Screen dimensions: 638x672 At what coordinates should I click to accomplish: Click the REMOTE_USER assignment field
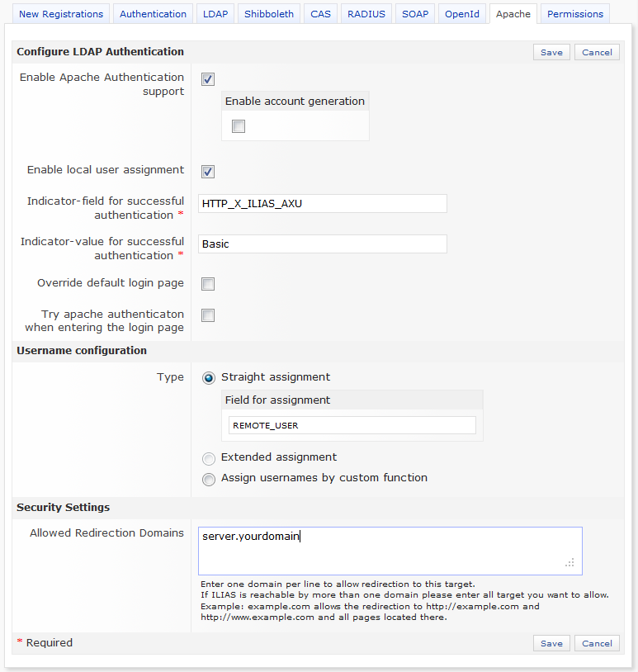tap(352, 425)
